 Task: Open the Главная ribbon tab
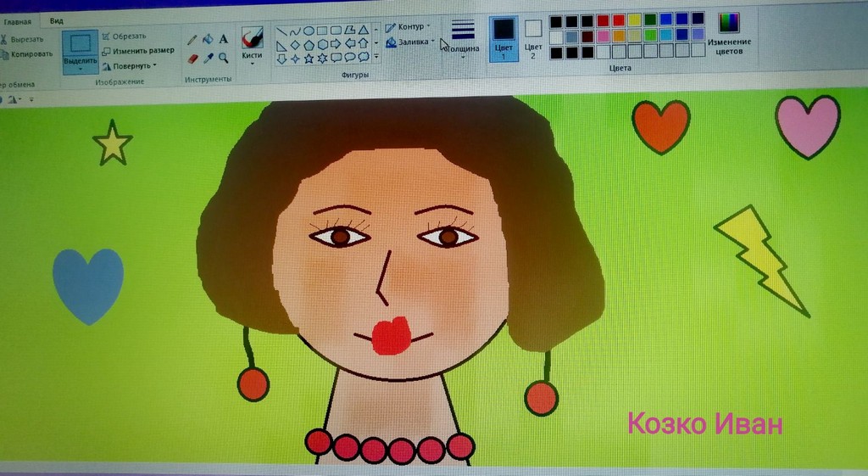coord(17,21)
